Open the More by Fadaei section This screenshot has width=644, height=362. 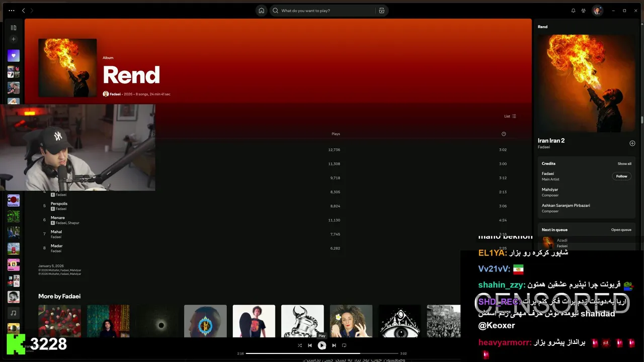point(59,296)
